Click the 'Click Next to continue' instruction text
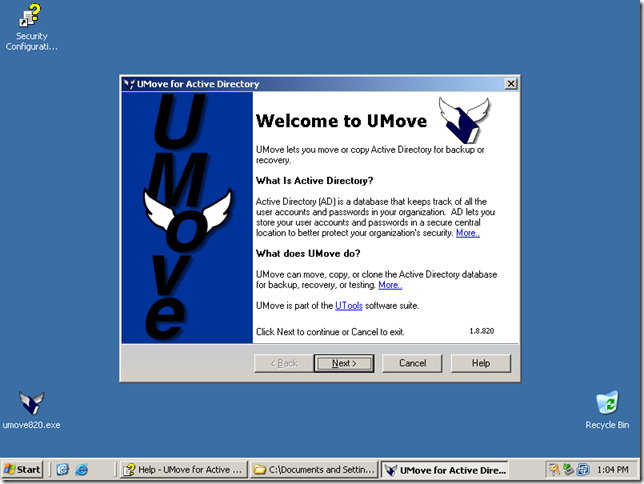This screenshot has width=644, height=484. 330,332
